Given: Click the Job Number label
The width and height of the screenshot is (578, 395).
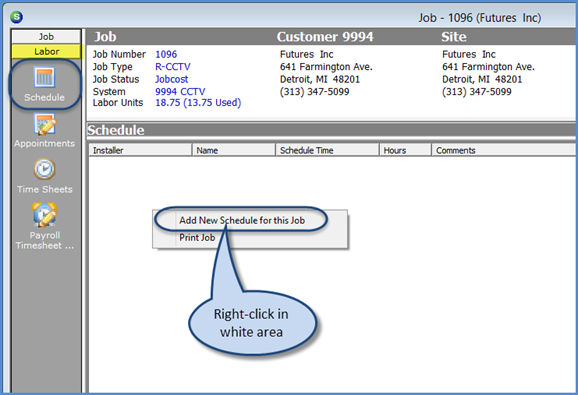Looking at the screenshot, I should 119,54.
